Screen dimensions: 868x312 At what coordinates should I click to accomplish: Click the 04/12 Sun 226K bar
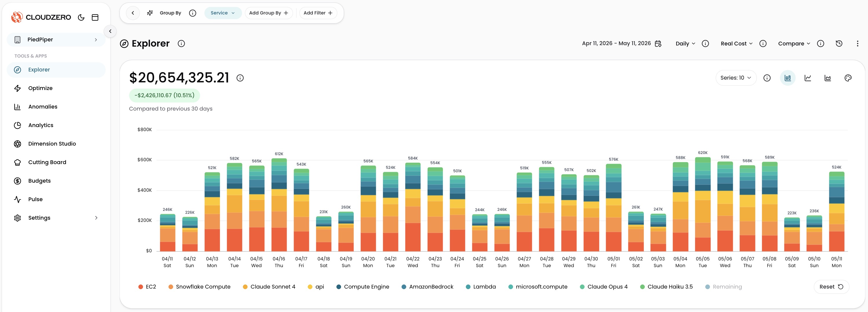click(x=190, y=234)
